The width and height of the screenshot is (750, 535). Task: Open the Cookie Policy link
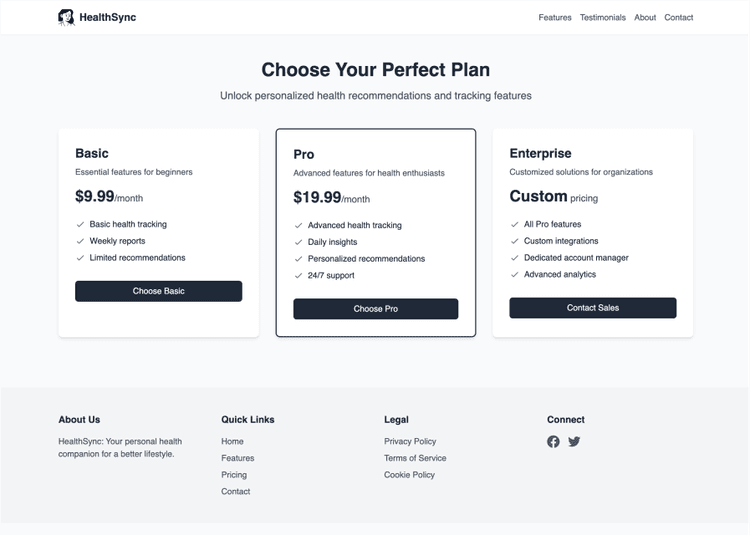tap(409, 475)
